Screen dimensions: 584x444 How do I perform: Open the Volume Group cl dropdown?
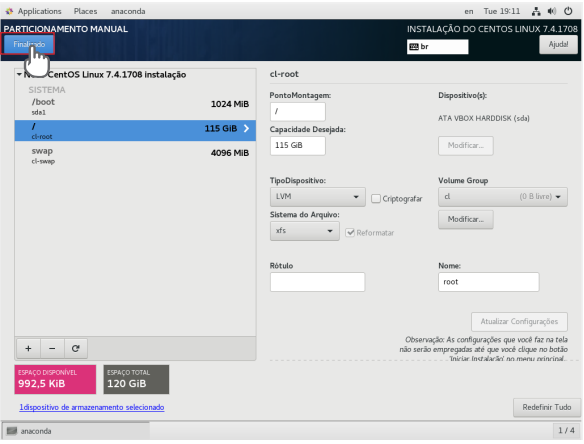pyautogui.click(x=503, y=197)
